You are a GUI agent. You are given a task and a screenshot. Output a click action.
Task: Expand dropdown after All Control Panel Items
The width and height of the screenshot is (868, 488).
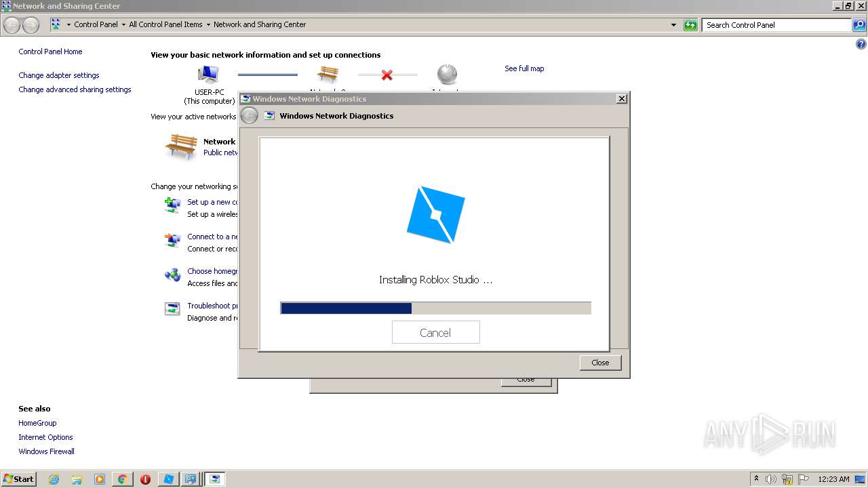coord(208,24)
